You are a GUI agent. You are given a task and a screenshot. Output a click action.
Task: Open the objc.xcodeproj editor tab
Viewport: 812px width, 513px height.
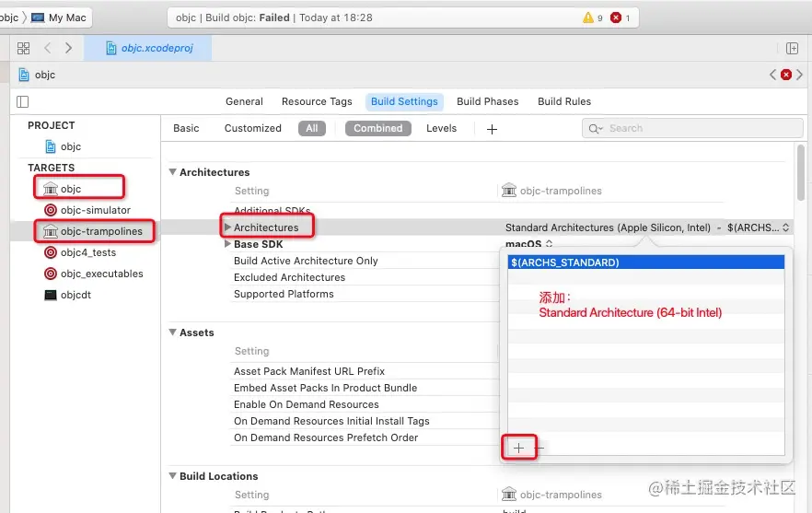point(148,48)
